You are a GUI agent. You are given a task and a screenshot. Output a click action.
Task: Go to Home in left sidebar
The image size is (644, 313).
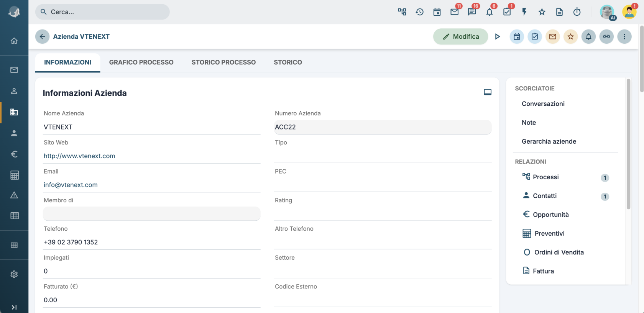14,41
